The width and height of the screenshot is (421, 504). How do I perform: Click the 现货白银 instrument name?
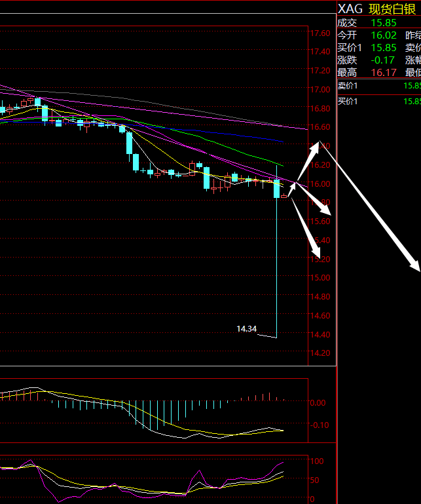click(x=392, y=9)
